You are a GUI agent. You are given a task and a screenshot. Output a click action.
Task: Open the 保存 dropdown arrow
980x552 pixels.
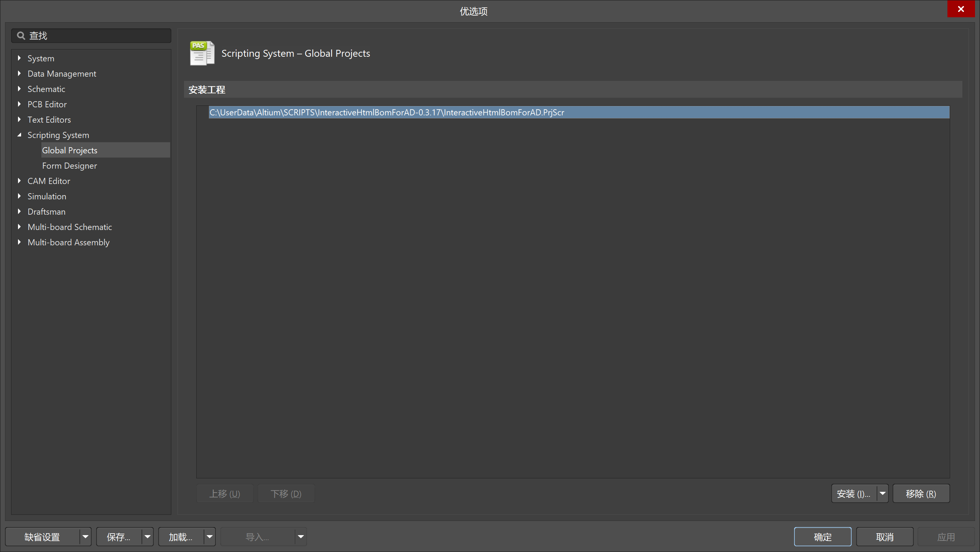pyautogui.click(x=148, y=537)
